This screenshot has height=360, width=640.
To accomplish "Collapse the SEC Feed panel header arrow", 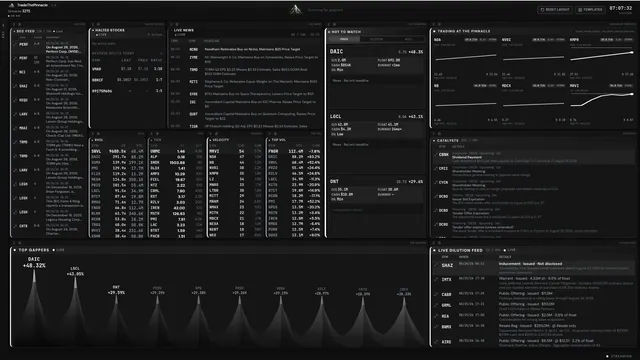I will 14,31.
